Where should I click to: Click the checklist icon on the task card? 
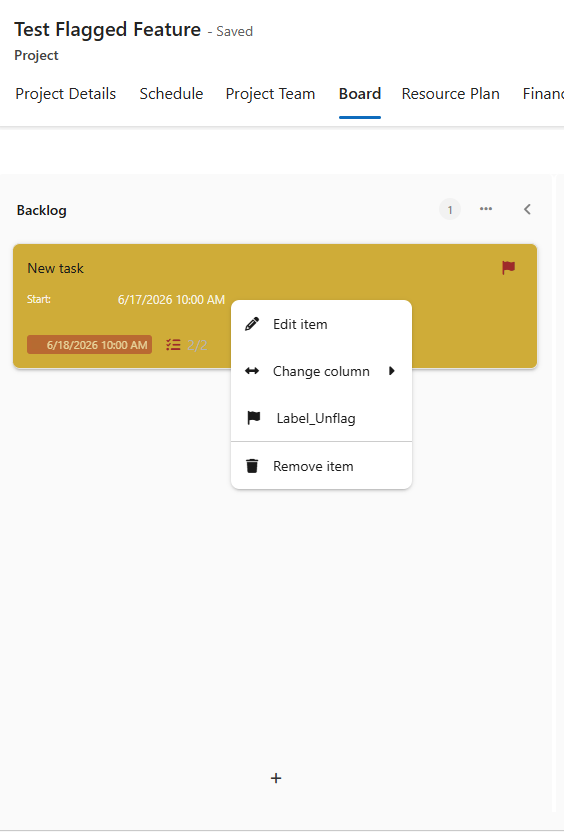pos(173,345)
